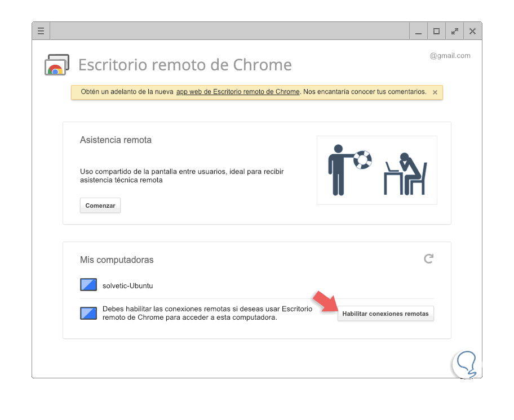The image size is (514, 420).
Task: Close the Chrome Remote Desktop window
Action: pos(472,31)
